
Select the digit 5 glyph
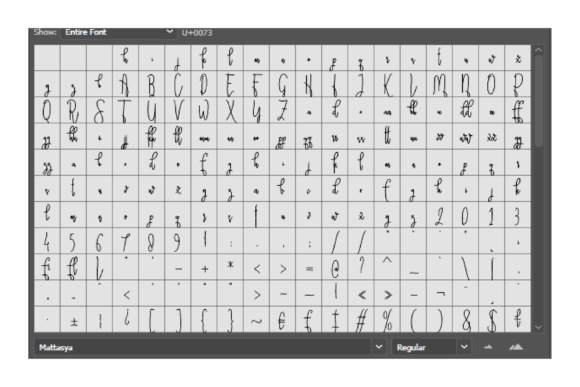coord(73,241)
